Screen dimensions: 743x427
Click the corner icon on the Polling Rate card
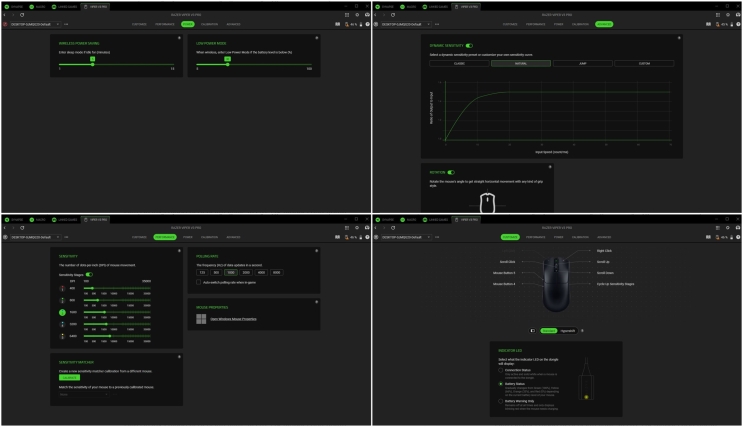click(x=317, y=251)
